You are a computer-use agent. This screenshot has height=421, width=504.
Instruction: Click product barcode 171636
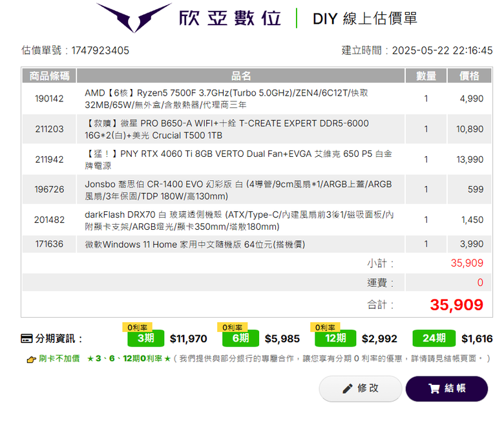49,244
